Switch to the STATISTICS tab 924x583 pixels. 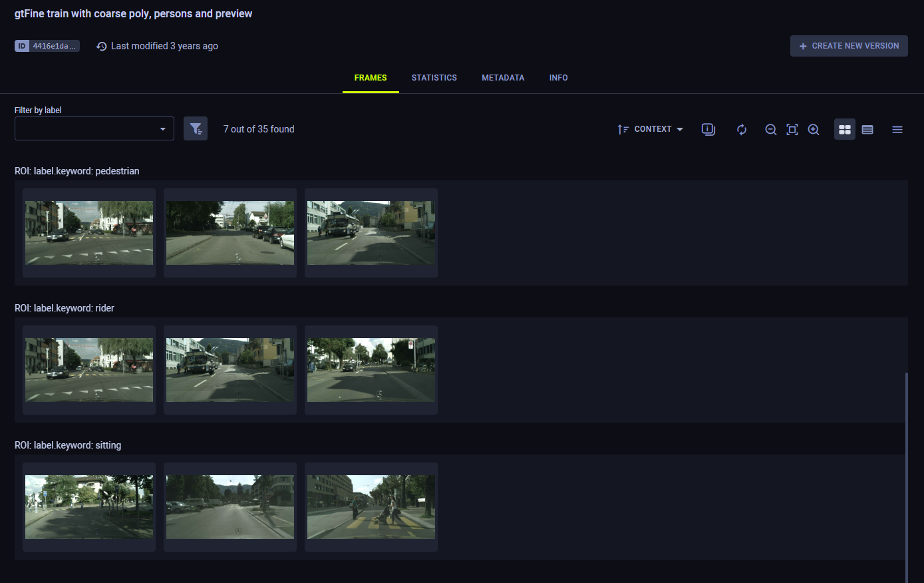(434, 78)
